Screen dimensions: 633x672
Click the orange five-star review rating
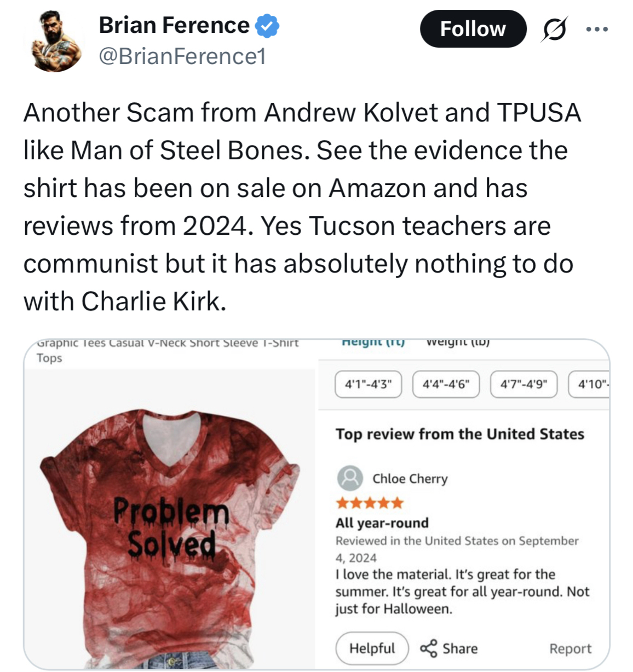[x=370, y=502]
